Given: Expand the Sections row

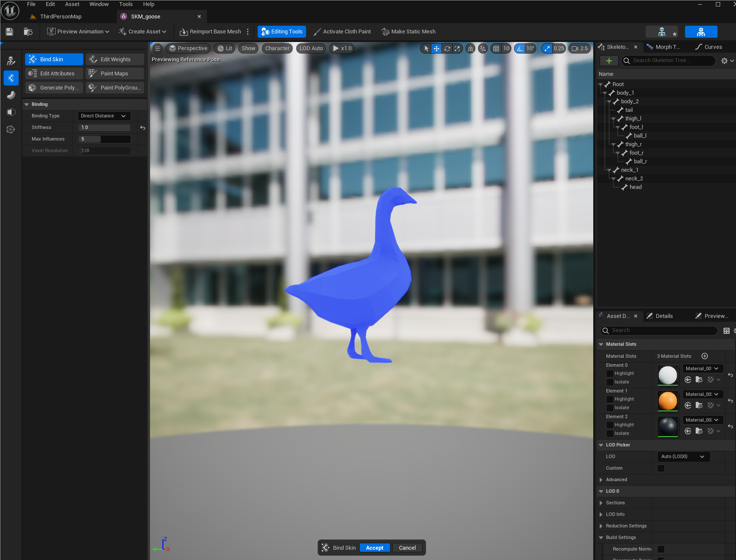Looking at the screenshot, I should (601, 503).
